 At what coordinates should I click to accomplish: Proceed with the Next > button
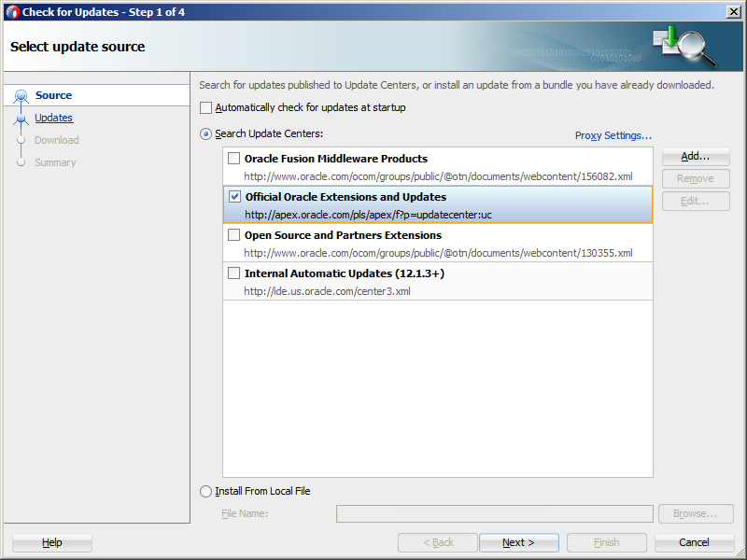[519, 542]
